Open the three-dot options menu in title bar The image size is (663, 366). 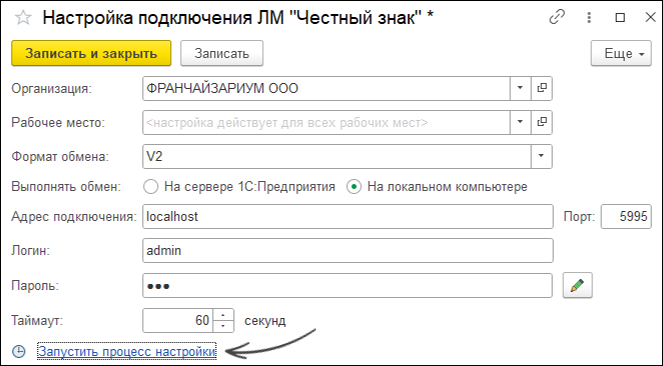(589, 18)
